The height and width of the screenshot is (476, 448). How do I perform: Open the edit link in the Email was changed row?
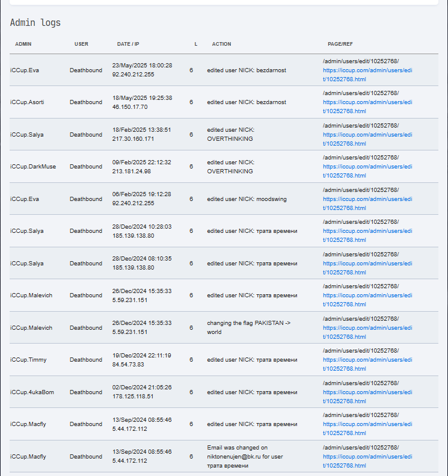[x=367, y=461]
